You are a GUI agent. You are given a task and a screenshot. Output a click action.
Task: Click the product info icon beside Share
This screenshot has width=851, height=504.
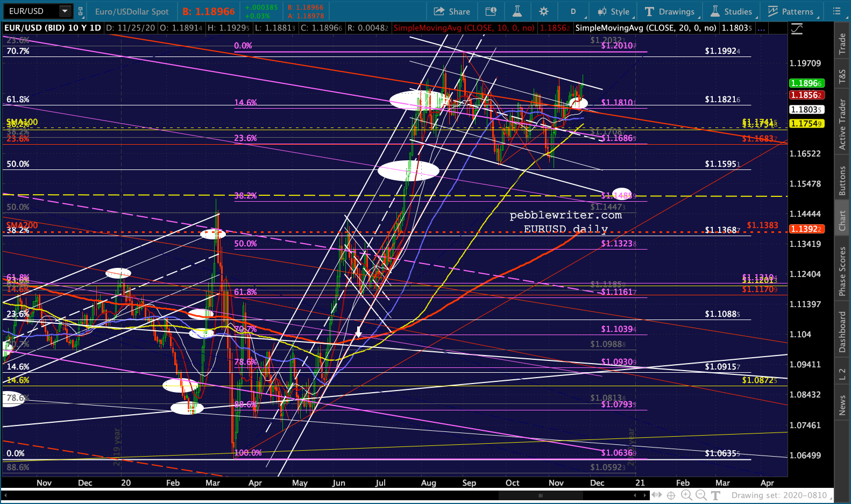(x=491, y=11)
